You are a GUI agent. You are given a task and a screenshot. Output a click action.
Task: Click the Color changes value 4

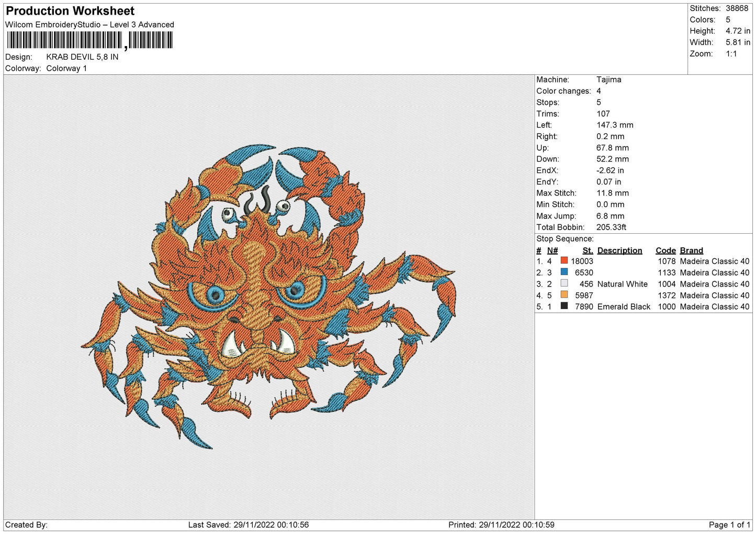pos(599,91)
